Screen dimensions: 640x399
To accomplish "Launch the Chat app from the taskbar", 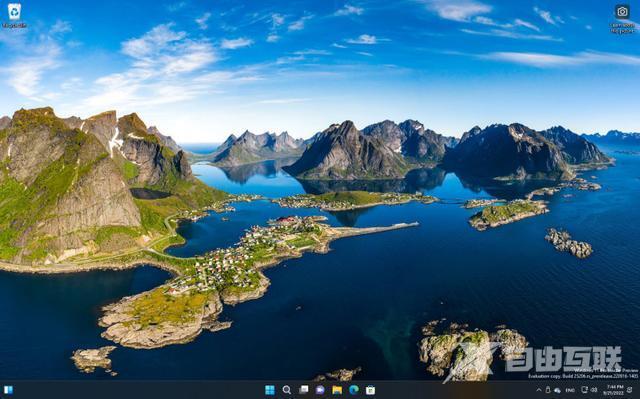I will click(x=320, y=390).
